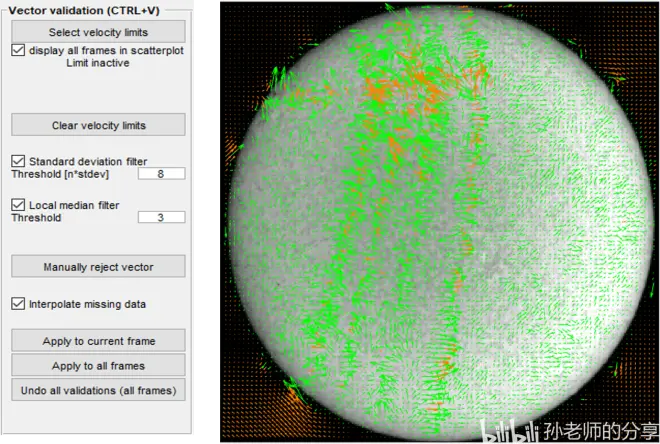Edit the stdev threshold field showing 8
The height and width of the screenshot is (444, 660).
[x=161, y=174]
